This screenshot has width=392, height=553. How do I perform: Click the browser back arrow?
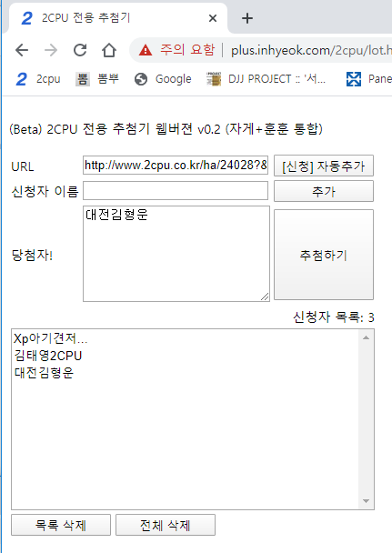[x=22, y=50]
